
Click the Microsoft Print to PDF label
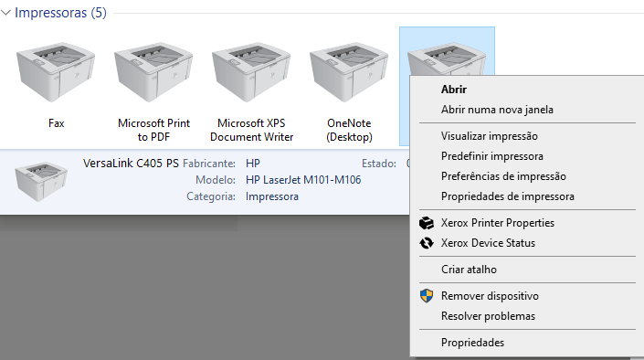tap(153, 130)
